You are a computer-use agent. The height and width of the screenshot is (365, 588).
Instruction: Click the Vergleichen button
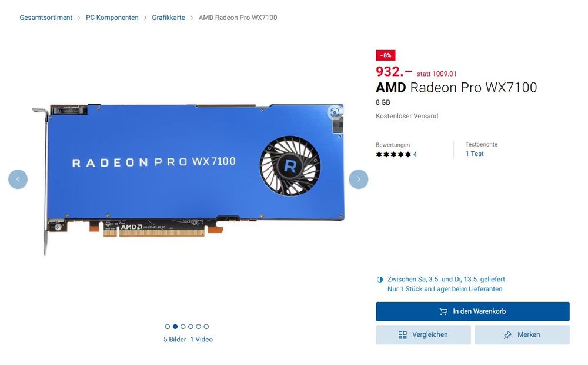423,334
